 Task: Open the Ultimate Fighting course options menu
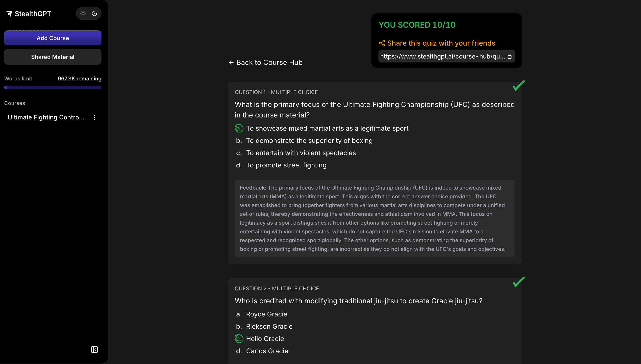[x=94, y=117]
